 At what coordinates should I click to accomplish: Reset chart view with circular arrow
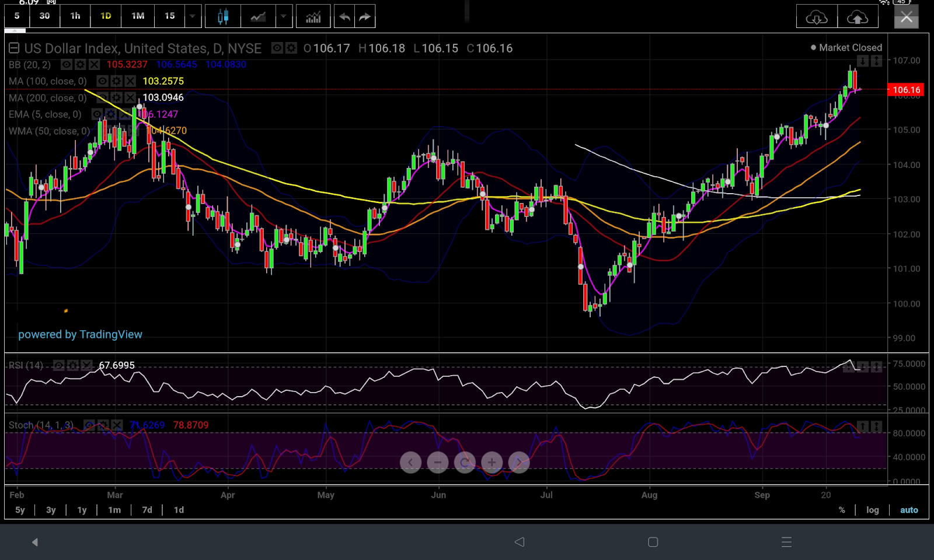click(465, 463)
